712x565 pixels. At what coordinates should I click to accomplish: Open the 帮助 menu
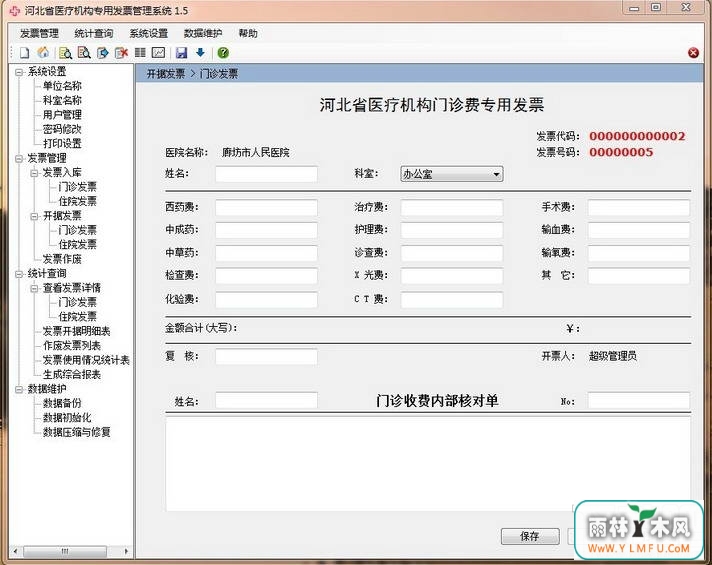pyautogui.click(x=248, y=33)
